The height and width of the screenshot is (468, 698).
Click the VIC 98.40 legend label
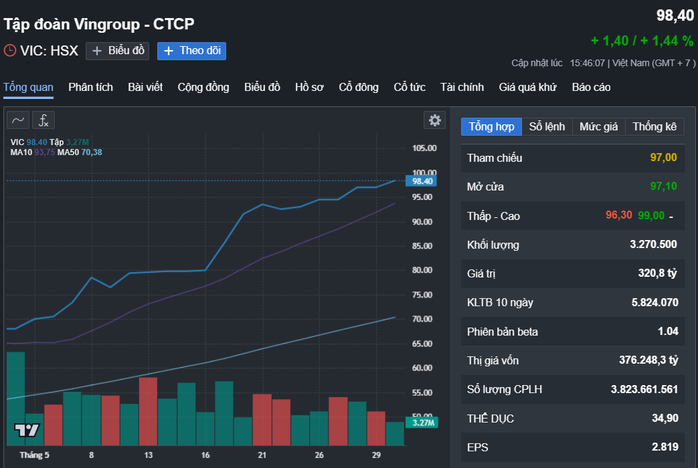[28, 142]
